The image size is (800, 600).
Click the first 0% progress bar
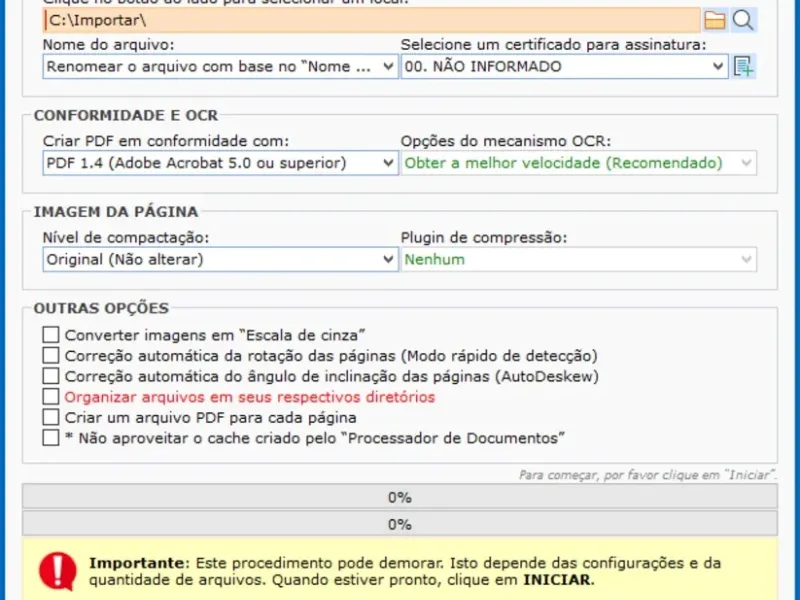point(400,497)
